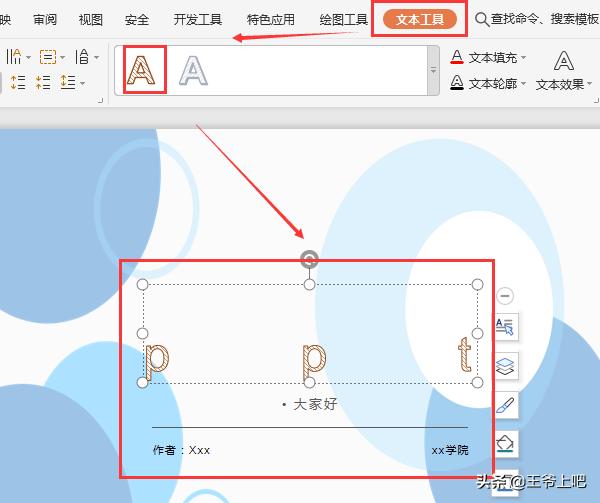
Task: Click the vertical text alignment icon
Action: point(82,57)
